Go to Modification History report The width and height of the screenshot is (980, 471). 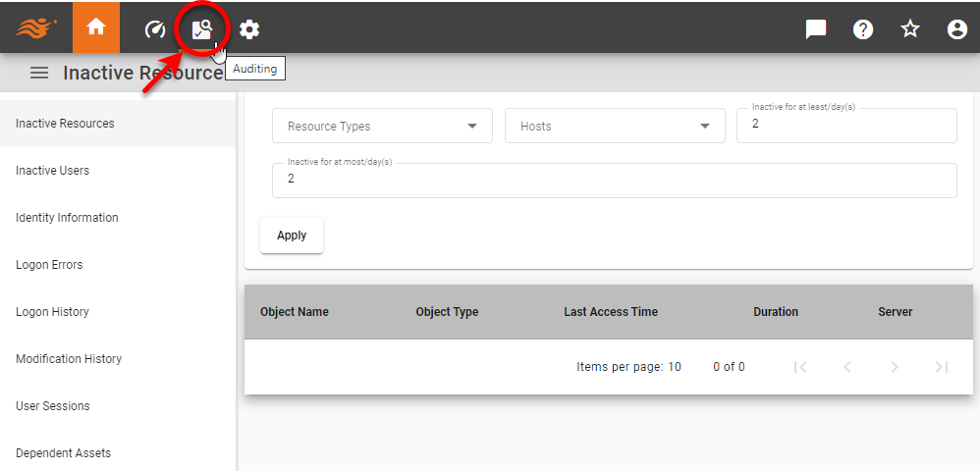tap(69, 359)
